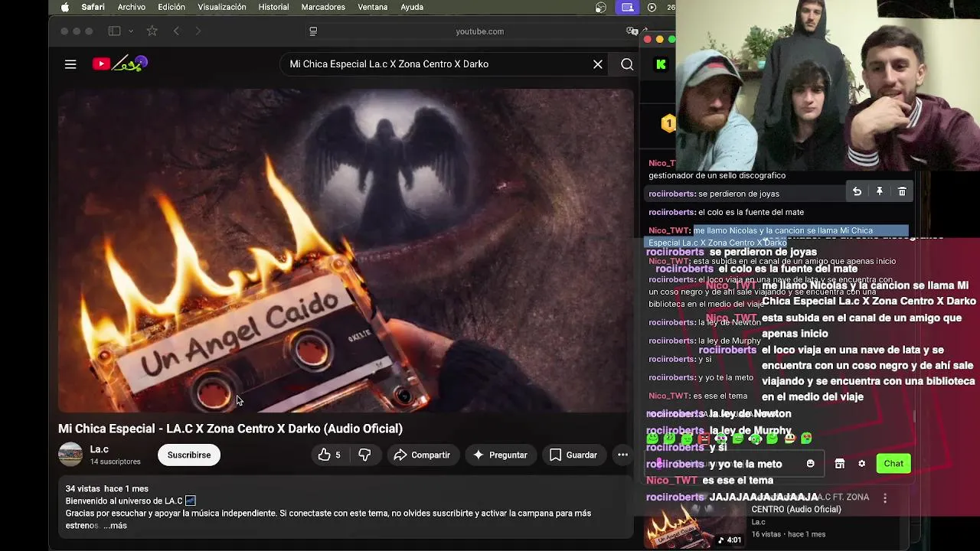Click the Safari address bar youtube.com
The width and height of the screenshot is (980, 551).
pos(480,31)
